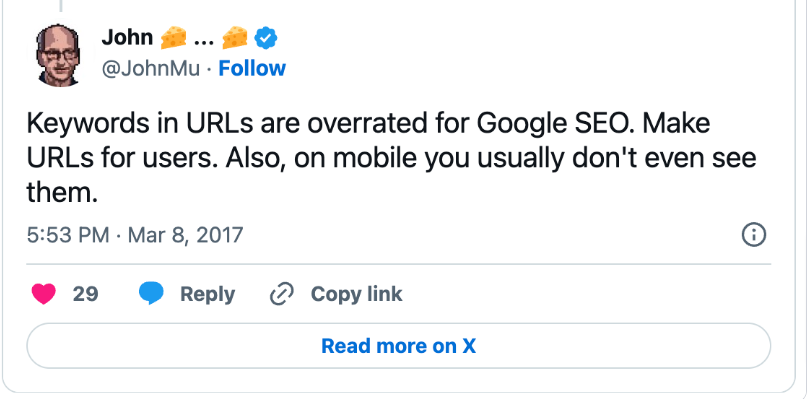Open John's pixel-art profile avatar

(x=58, y=55)
